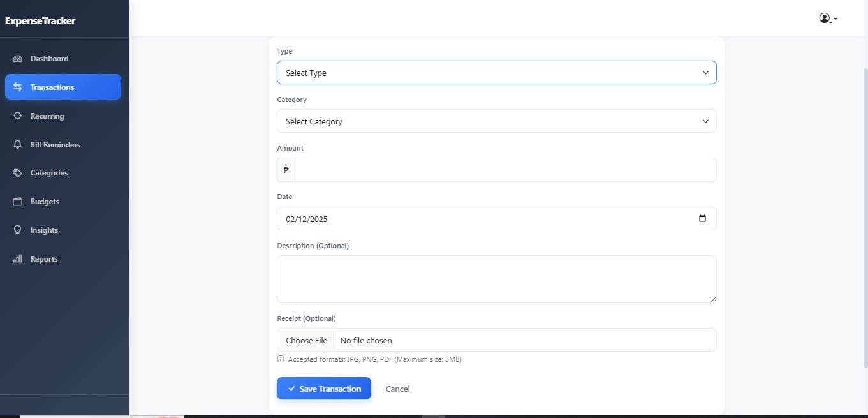Viewport: 868px width, 418px height.
Task: Click the Categories tag icon
Action: click(17, 173)
